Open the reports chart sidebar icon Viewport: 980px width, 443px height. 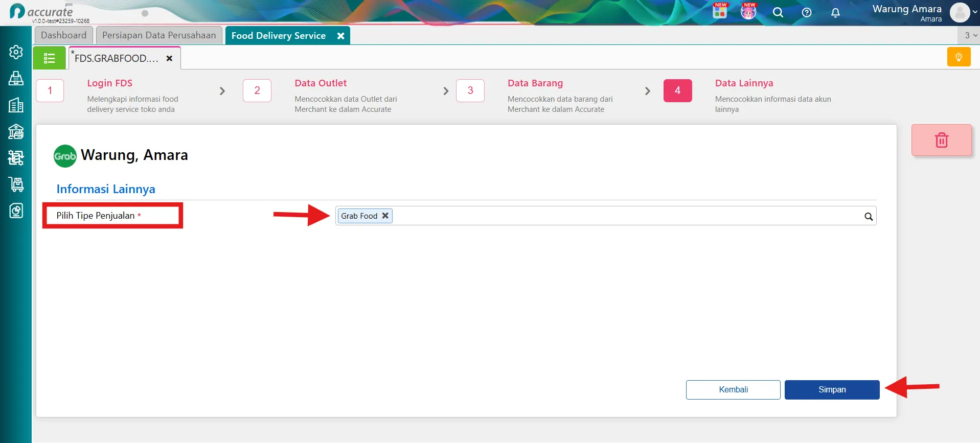[16, 211]
